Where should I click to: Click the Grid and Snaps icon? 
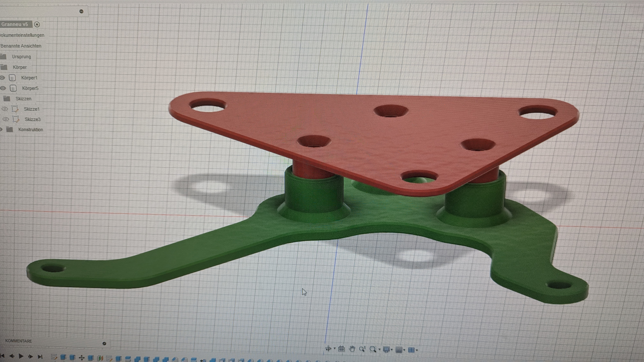[x=399, y=350]
